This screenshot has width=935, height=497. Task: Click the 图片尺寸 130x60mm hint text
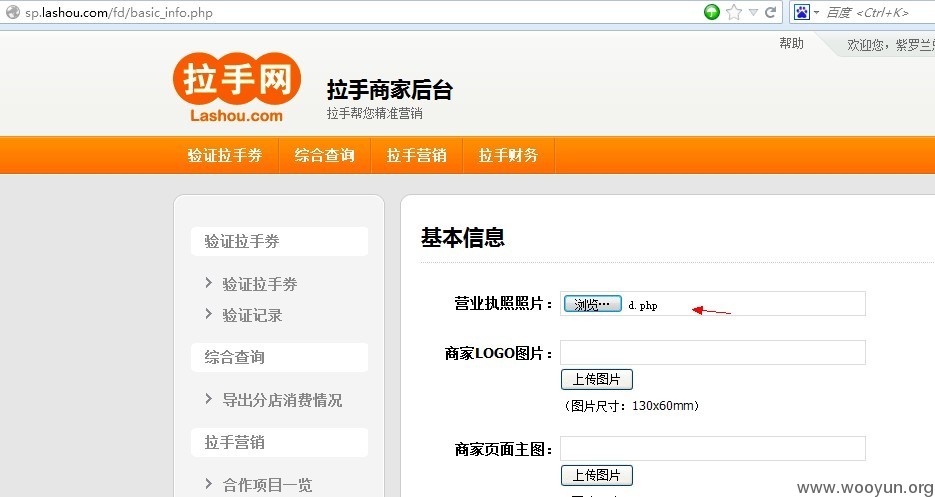pos(630,406)
